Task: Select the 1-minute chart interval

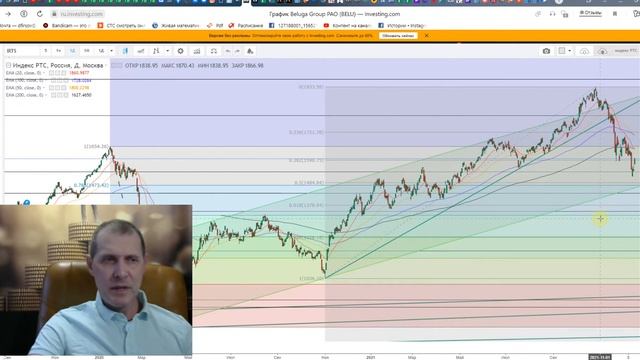Action: click(46, 51)
